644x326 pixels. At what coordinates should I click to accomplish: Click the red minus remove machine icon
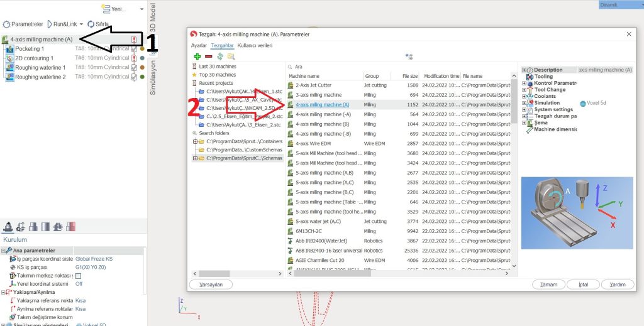click(x=208, y=56)
